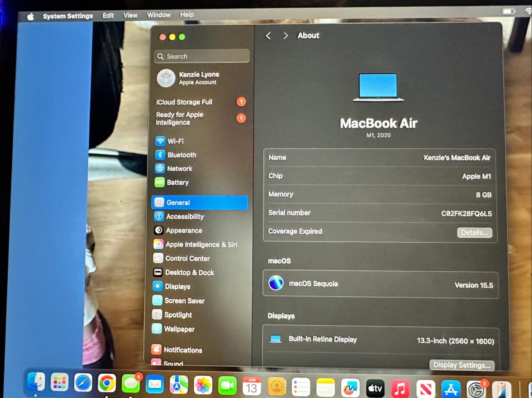Screen dimensions: 532x398
Task: Open Reminders from the Dock
Action: (301, 388)
